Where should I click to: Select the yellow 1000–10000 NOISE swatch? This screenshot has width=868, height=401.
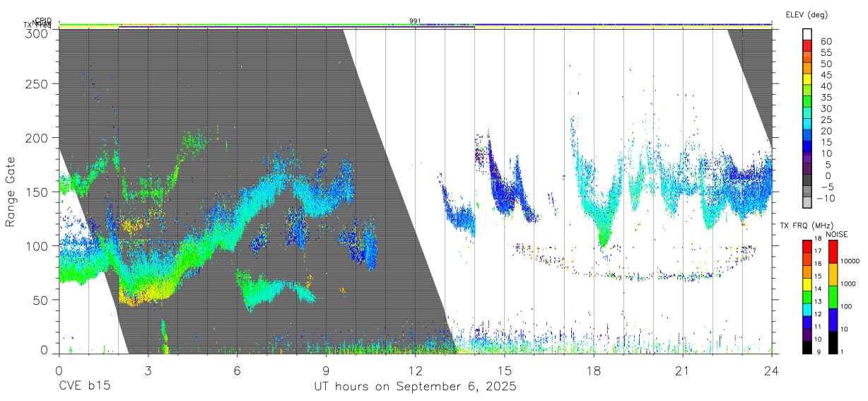[x=833, y=274]
